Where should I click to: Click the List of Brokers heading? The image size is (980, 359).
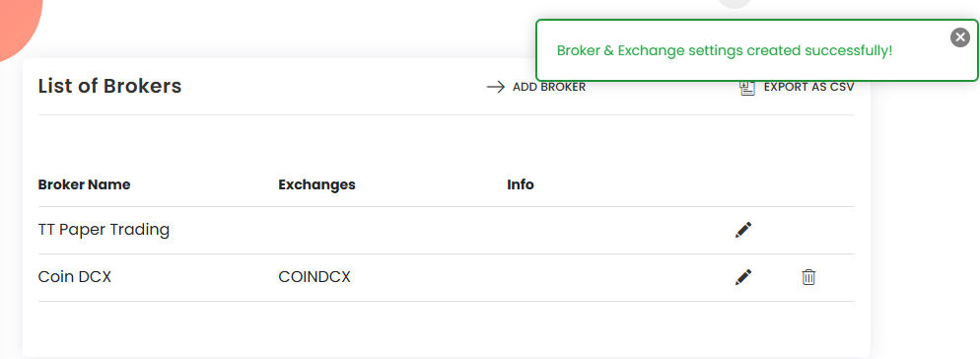coord(110,86)
